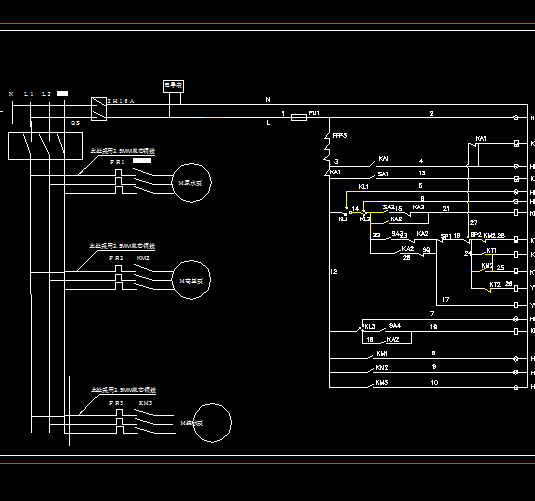This screenshot has height=501, width=535.
Task: Click the "2H16A" breaker rating text
Action: (x=121, y=101)
